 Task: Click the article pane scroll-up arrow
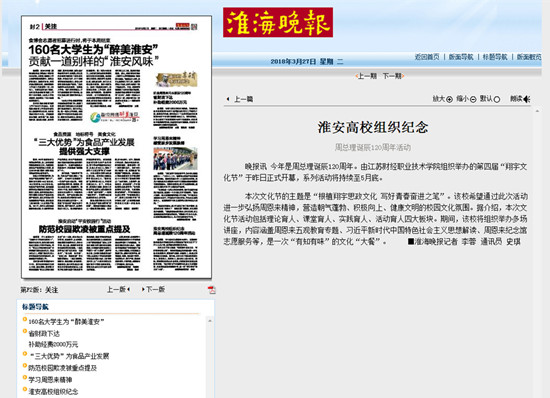(537, 111)
